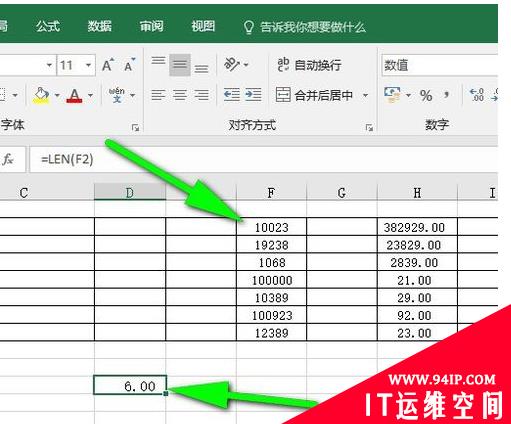The height and width of the screenshot is (424, 511).
Task: Click the fx insert function icon
Action: point(8,159)
